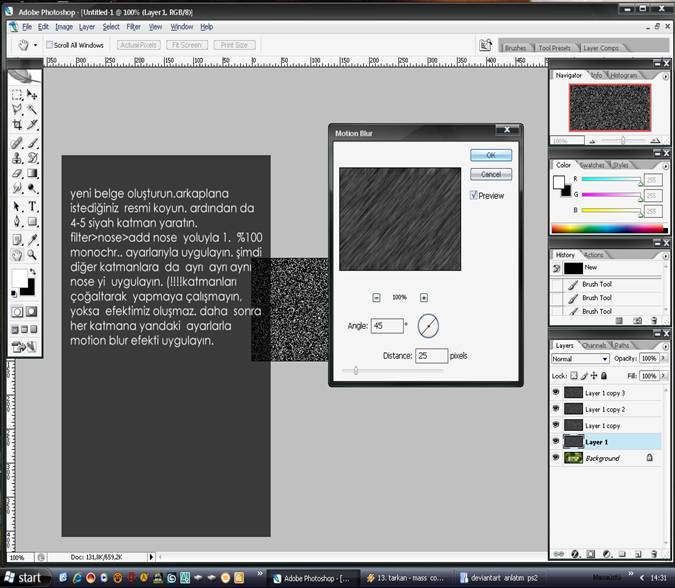675x588 pixels.
Task: Click the Distance slider handle
Action: 356,370
